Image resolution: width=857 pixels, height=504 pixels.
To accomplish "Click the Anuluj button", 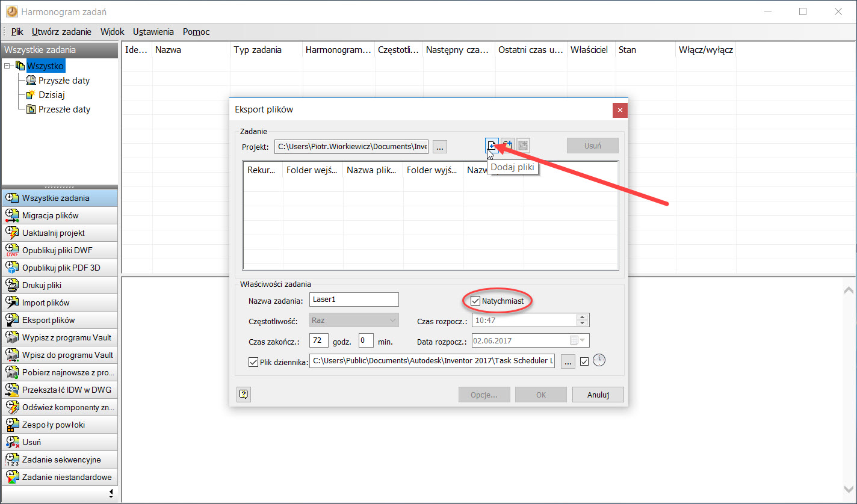I will tap(597, 395).
